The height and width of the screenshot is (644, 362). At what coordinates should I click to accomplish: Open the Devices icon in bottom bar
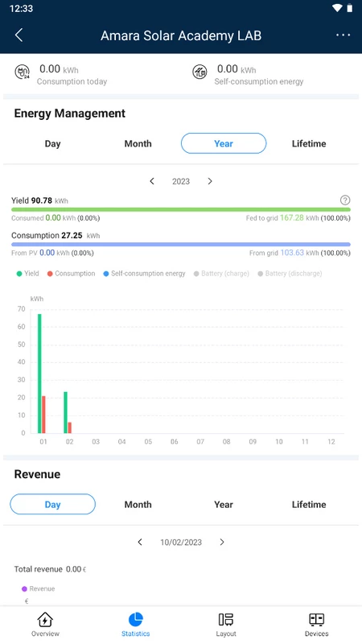click(x=316, y=619)
